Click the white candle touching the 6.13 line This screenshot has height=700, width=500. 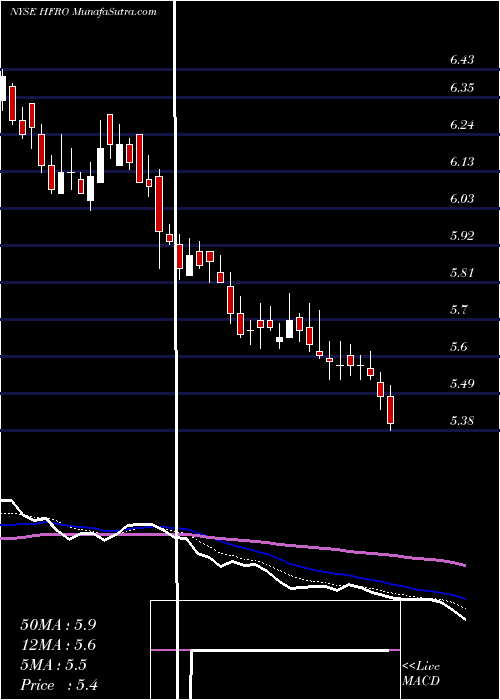point(61,183)
